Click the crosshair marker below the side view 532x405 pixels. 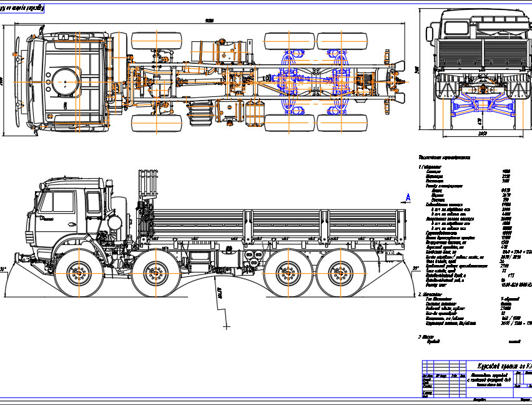point(227,327)
